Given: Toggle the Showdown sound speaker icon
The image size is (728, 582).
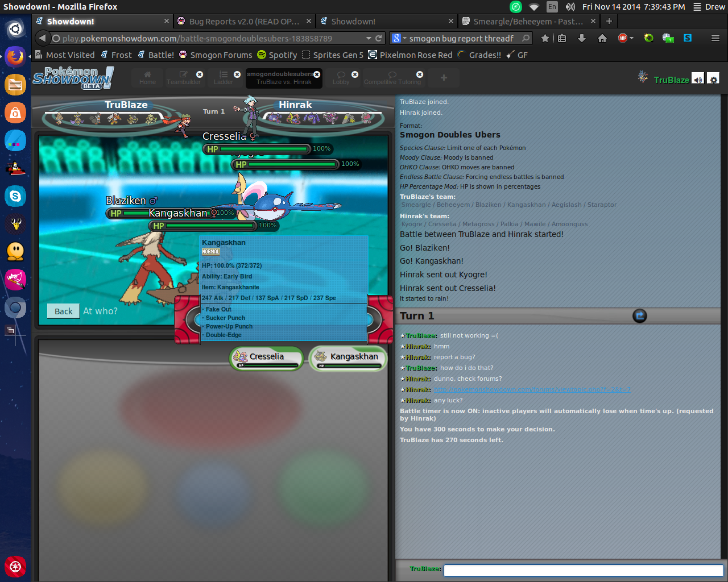Looking at the screenshot, I should coord(698,79).
